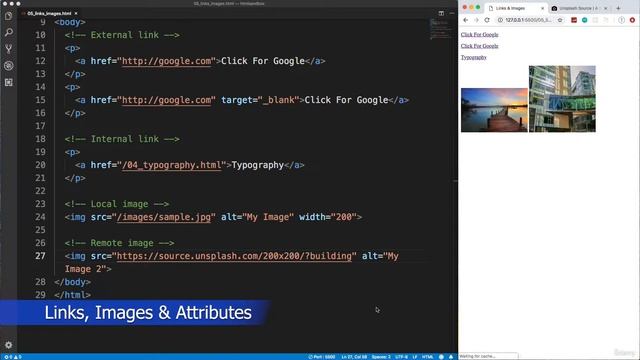The width and height of the screenshot is (640, 360).
Task: Click the sunset dock image in browser
Action: tap(494, 110)
